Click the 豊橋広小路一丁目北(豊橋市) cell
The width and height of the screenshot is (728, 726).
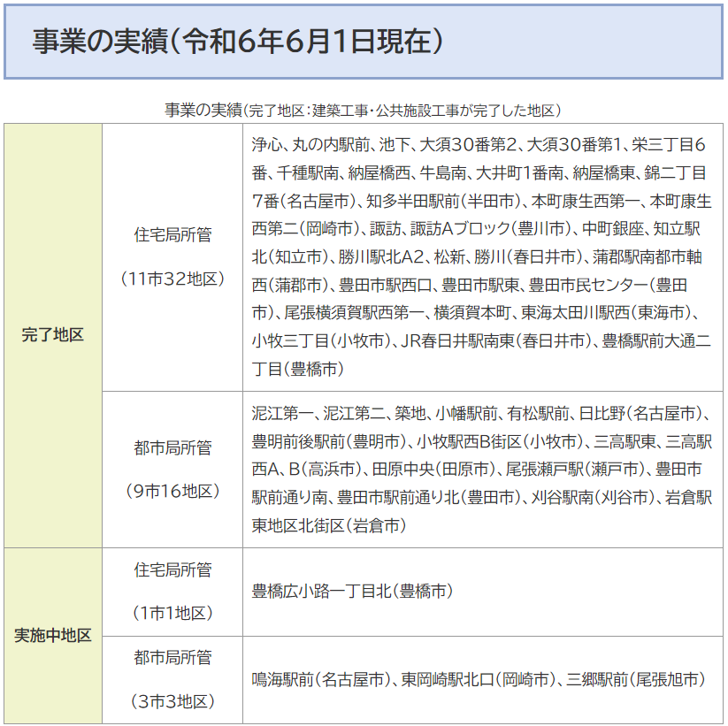click(483, 592)
